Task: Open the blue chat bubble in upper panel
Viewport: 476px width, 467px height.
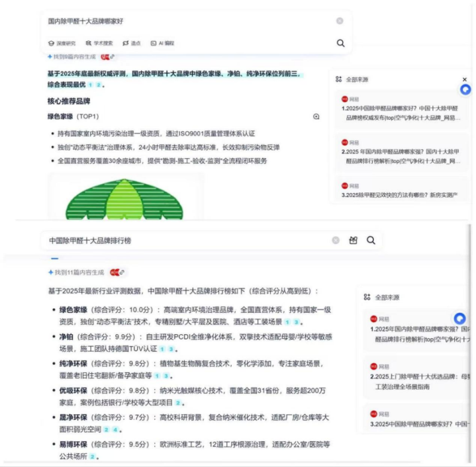Action: pyautogui.click(x=465, y=90)
